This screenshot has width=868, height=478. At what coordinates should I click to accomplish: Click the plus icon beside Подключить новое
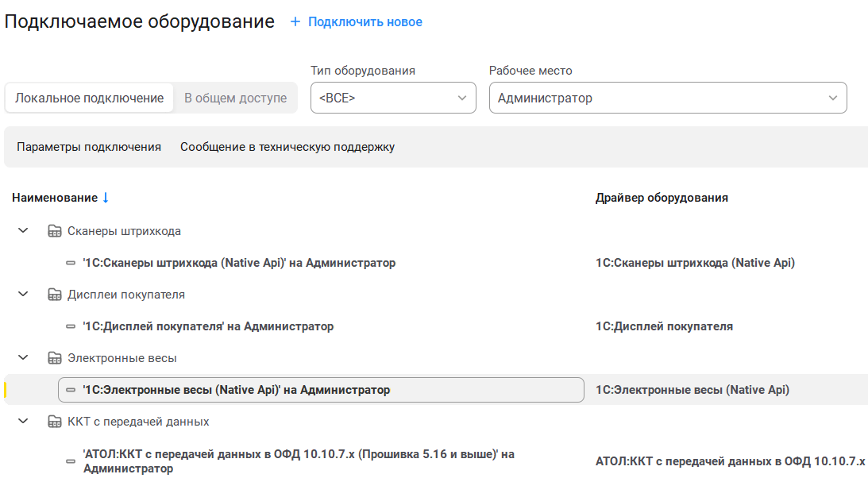(295, 22)
